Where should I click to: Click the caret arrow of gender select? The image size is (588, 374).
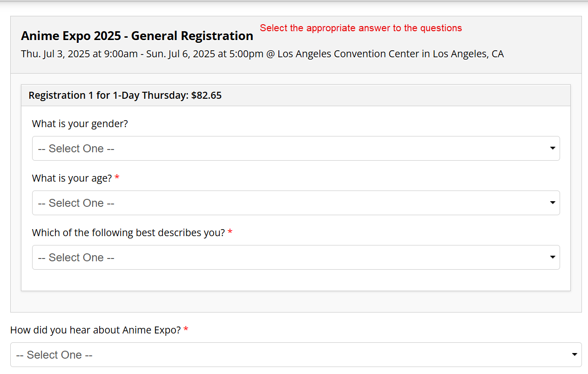[553, 149]
